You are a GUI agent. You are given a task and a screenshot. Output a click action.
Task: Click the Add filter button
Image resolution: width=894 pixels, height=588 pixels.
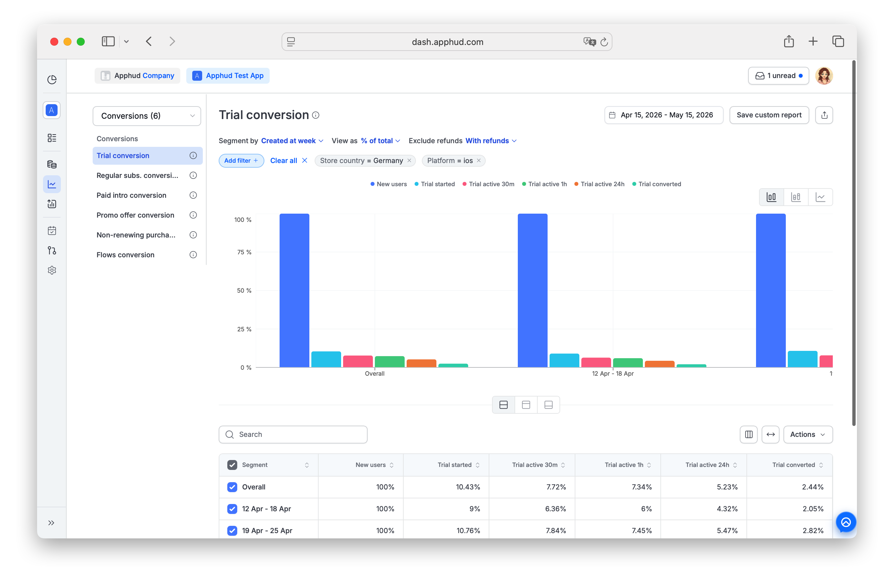tap(241, 161)
